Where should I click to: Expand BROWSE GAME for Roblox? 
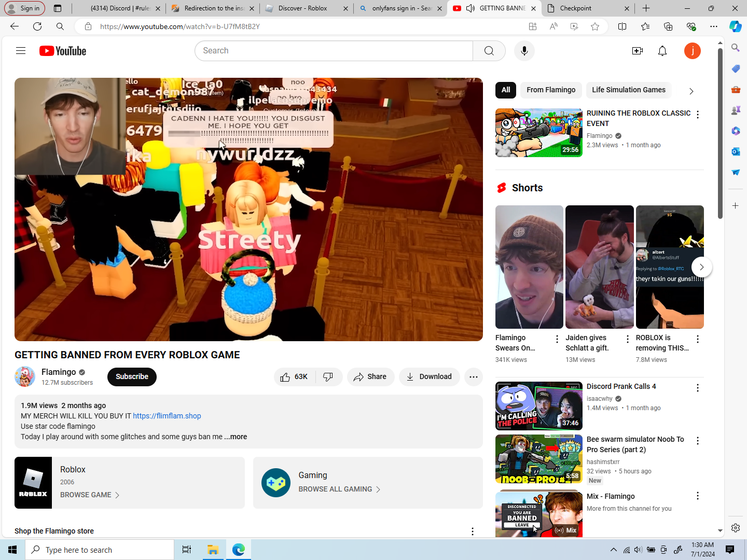point(90,495)
